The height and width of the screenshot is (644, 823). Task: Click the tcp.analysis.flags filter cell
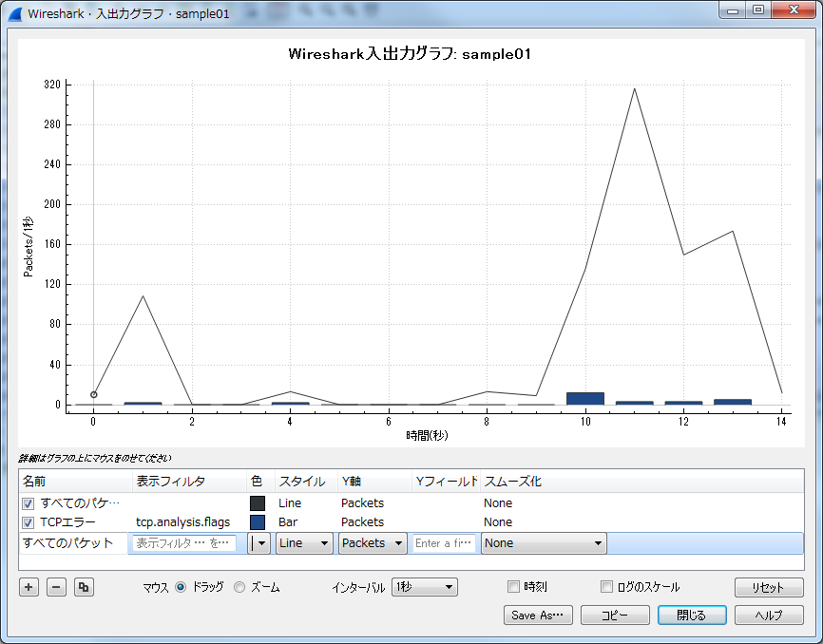point(182,522)
